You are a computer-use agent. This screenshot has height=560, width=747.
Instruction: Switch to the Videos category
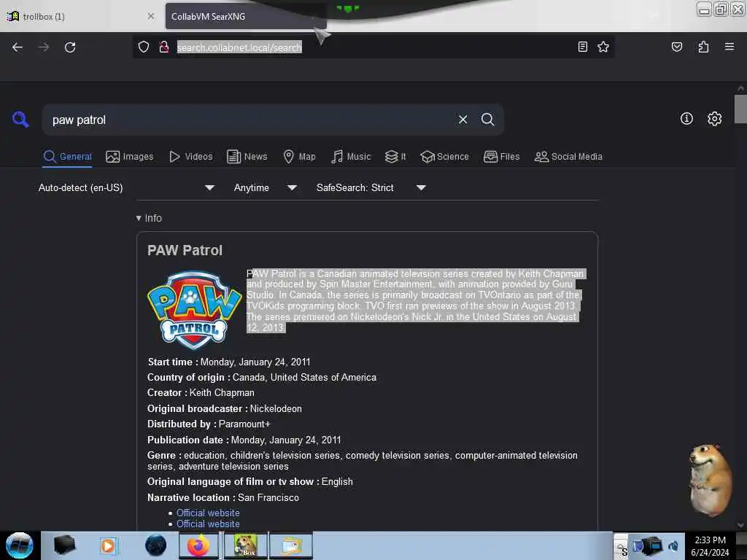click(x=190, y=157)
